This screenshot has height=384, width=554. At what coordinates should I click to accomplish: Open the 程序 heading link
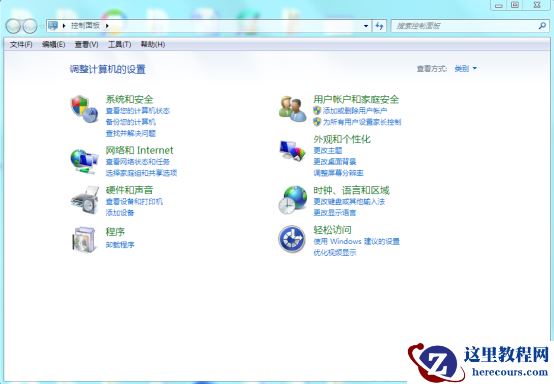115,232
